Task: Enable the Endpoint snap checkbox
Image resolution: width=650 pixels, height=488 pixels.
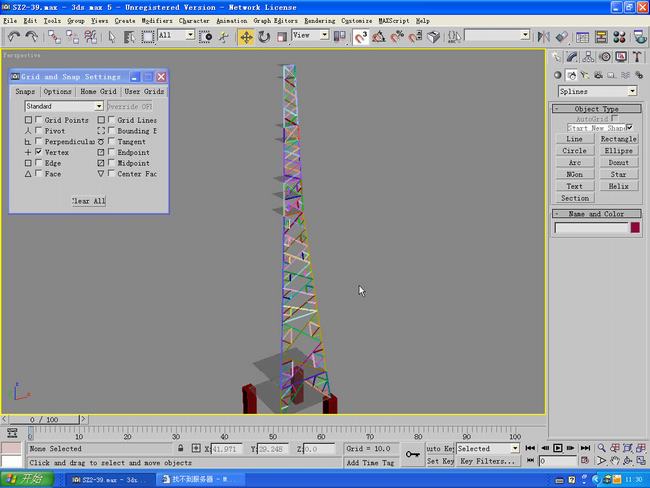Action: (111, 152)
